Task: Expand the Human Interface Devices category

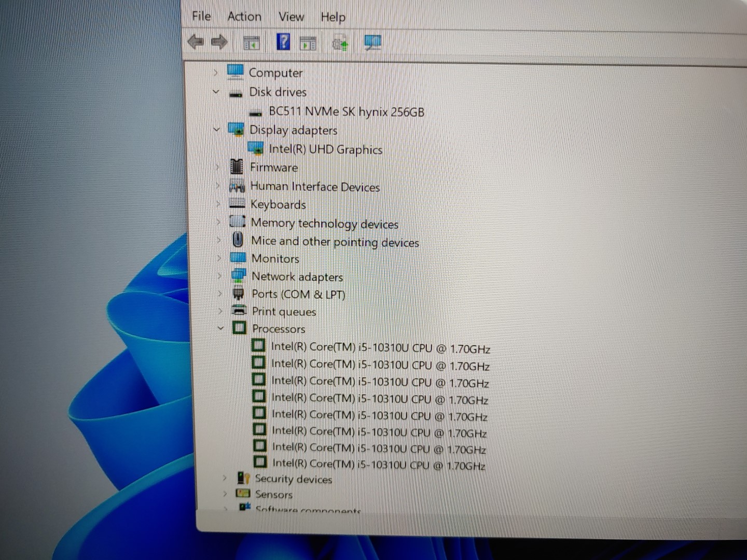Action: point(218,186)
